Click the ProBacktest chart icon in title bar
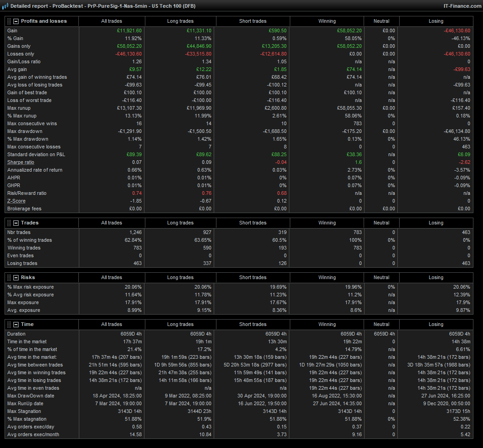Screen dimensions: 483x448 tap(5, 6)
